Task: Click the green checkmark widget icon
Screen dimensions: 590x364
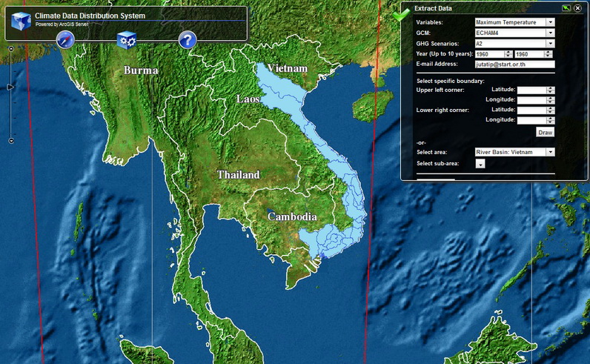Action: (402, 13)
